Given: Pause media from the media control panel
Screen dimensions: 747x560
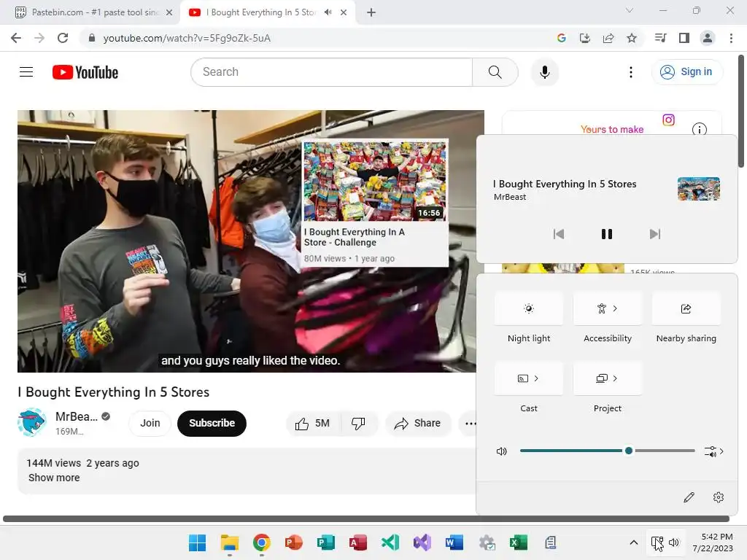Looking at the screenshot, I should pyautogui.click(x=606, y=234).
